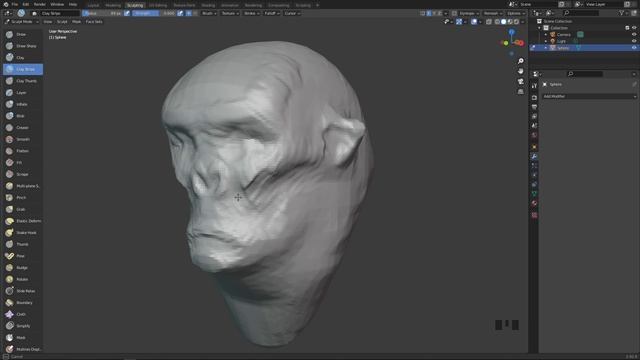The image size is (640, 360).
Task: Select the Clay brush
Action: pyautogui.click(x=22, y=58)
